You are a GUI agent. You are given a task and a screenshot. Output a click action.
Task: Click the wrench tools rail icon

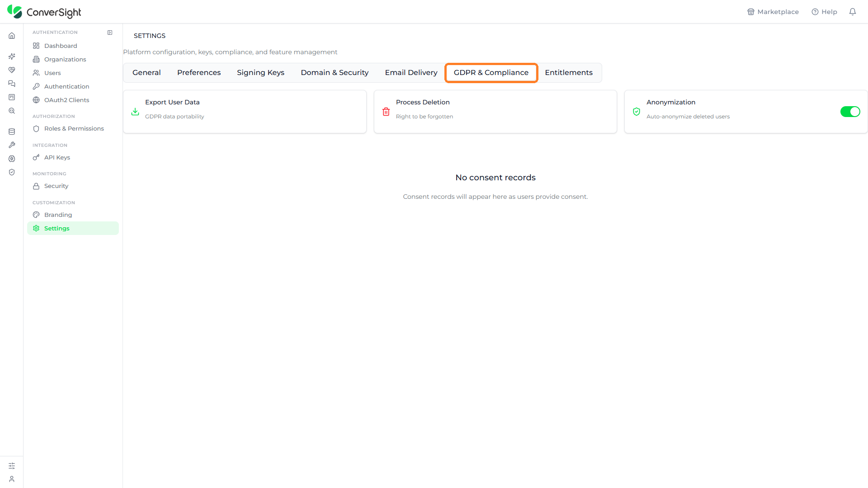click(x=12, y=145)
